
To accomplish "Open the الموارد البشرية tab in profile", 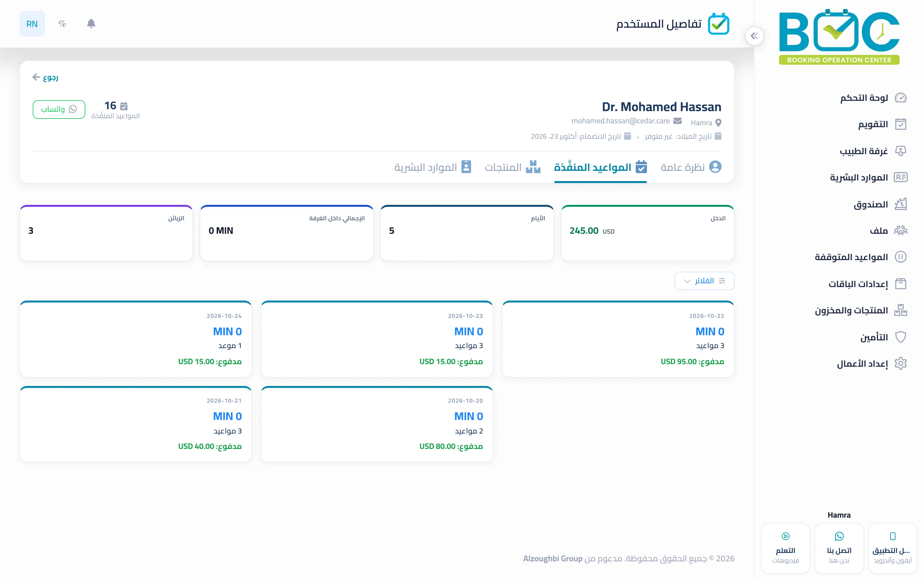I will [432, 167].
